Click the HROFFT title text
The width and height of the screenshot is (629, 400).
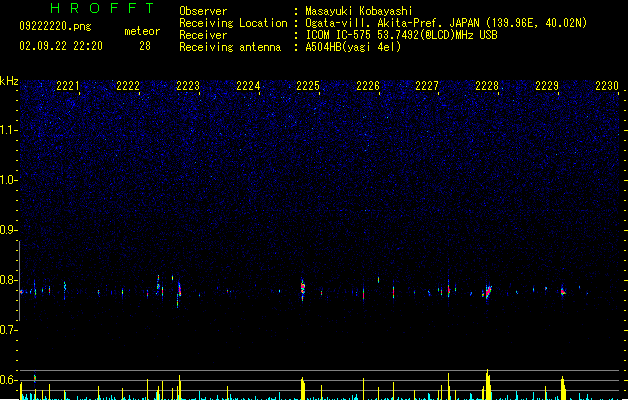point(102,8)
